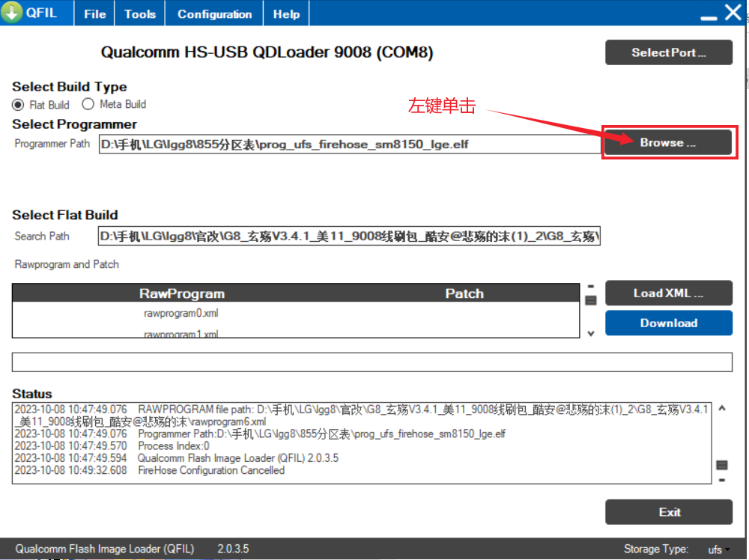
Task: Click the minus icon beside RawProgram table
Action: (x=590, y=286)
